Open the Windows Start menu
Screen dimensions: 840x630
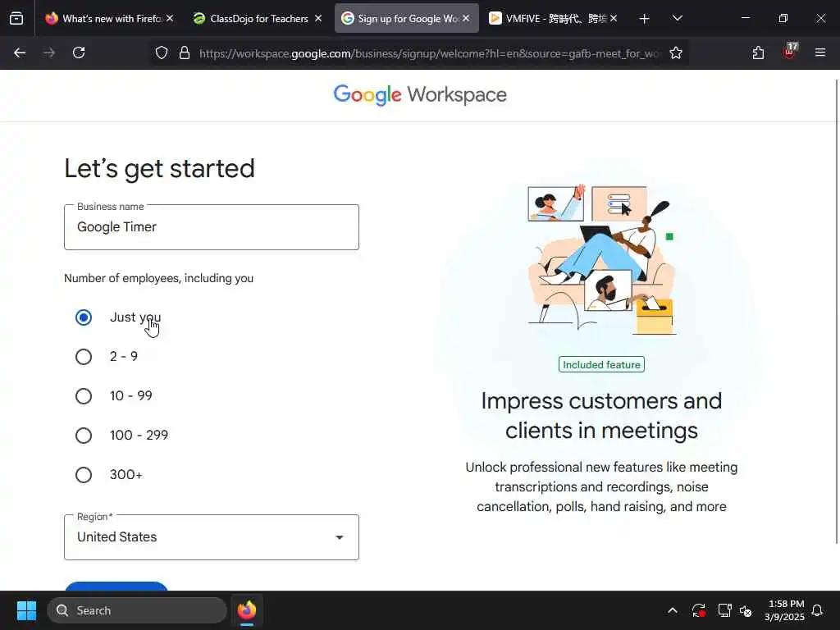[x=26, y=610]
